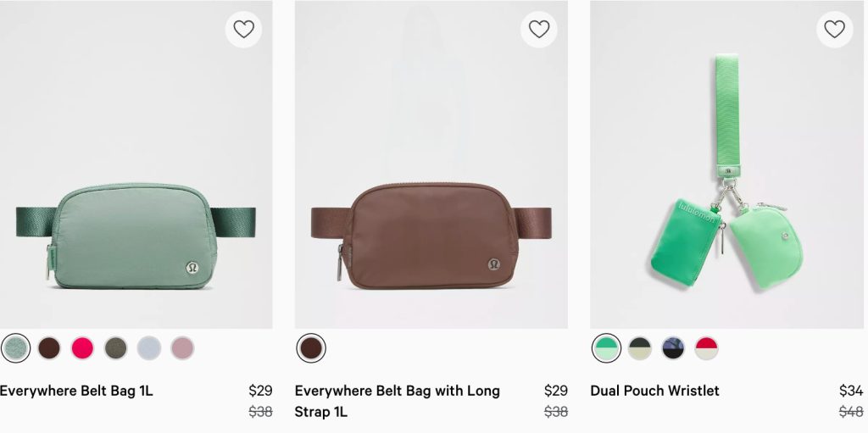Favorite the green Everywhere Belt Bag 1L
This screenshot has height=433, width=868.
(243, 30)
